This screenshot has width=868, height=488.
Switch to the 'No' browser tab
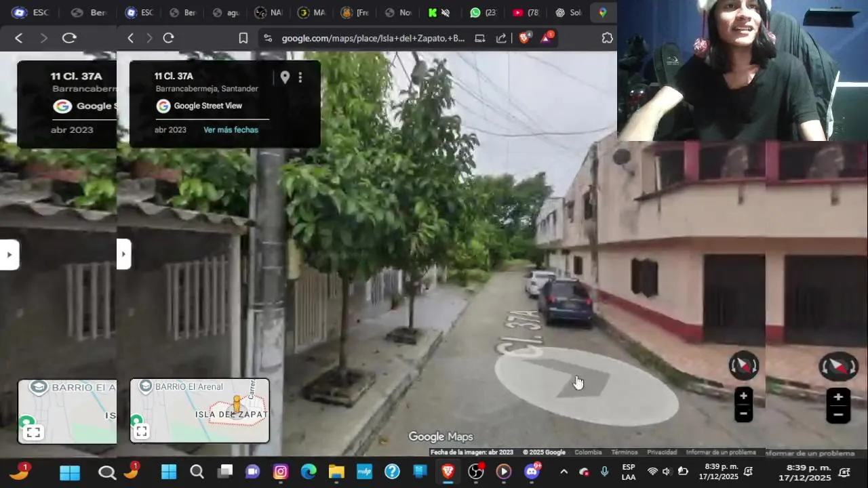(397, 13)
